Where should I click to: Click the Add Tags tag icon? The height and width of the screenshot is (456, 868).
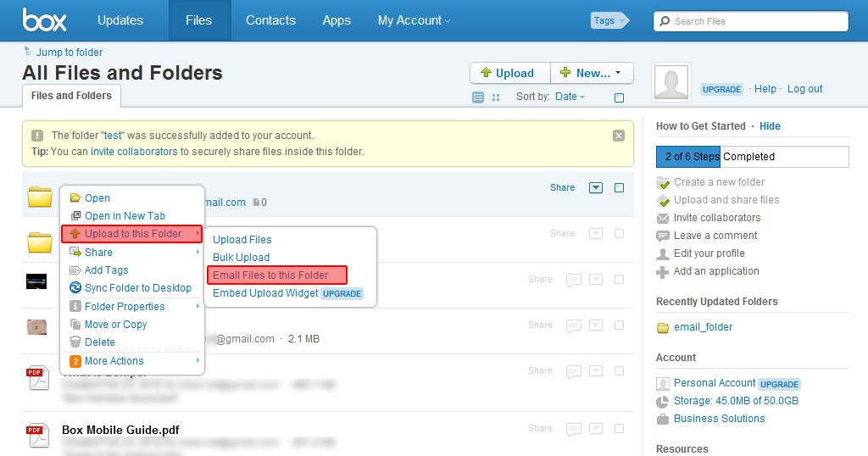click(x=75, y=270)
